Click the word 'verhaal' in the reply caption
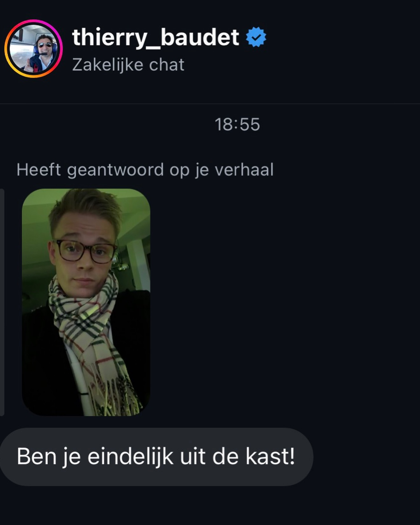This screenshot has width=420, height=525. point(244,170)
